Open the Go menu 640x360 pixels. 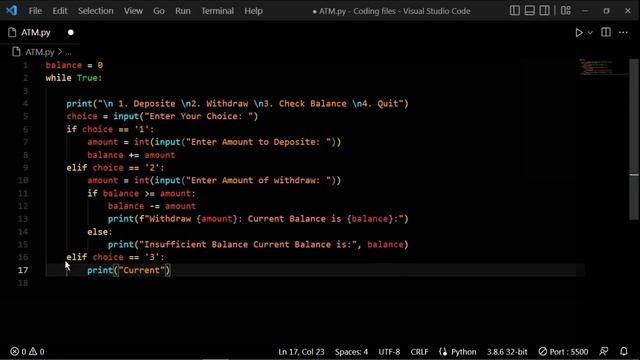(x=159, y=11)
